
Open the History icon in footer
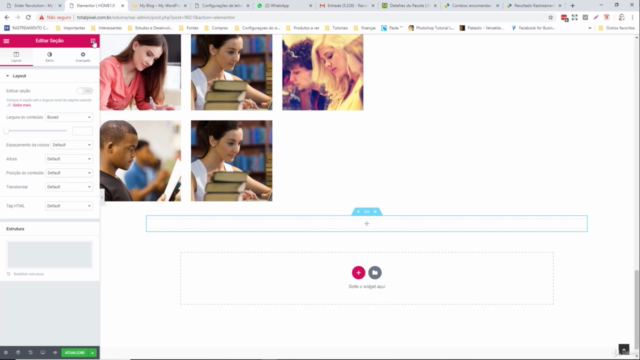[30, 352]
